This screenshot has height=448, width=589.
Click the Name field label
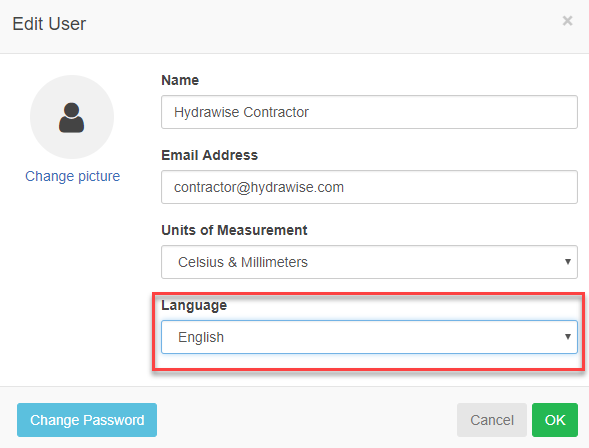(x=180, y=80)
